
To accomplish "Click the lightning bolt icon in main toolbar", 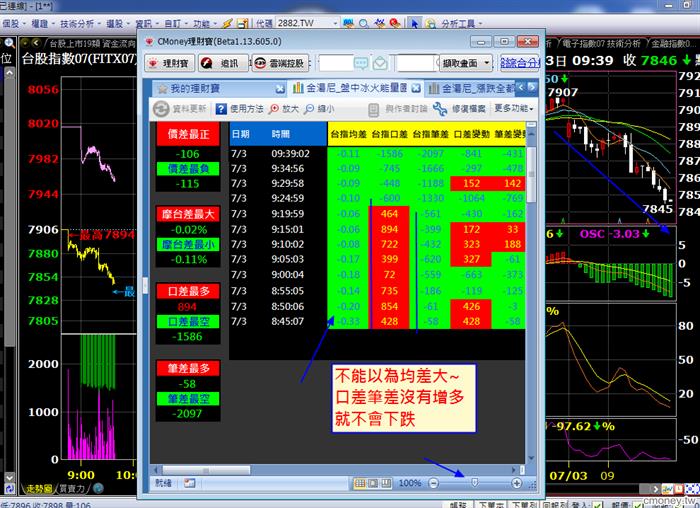I will [227, 23].
